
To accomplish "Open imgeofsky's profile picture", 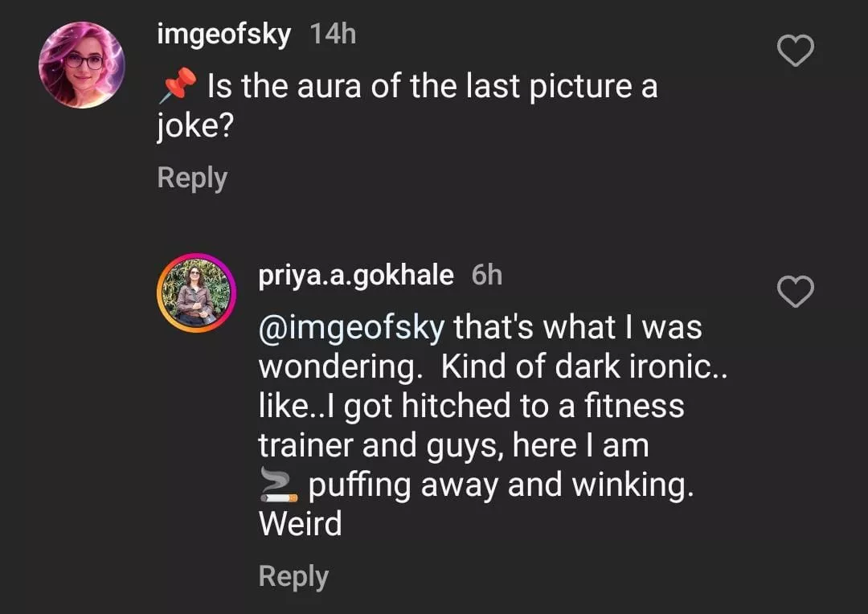I will tap(82, 65).
